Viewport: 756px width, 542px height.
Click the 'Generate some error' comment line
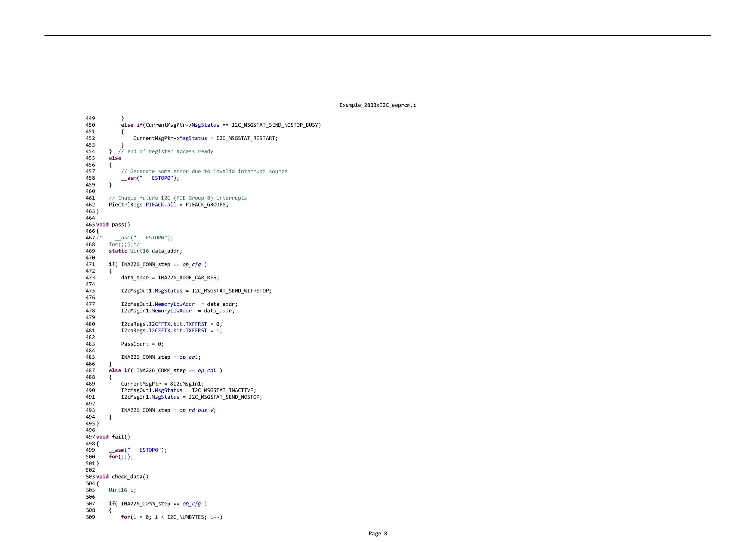tap(204, 171)
